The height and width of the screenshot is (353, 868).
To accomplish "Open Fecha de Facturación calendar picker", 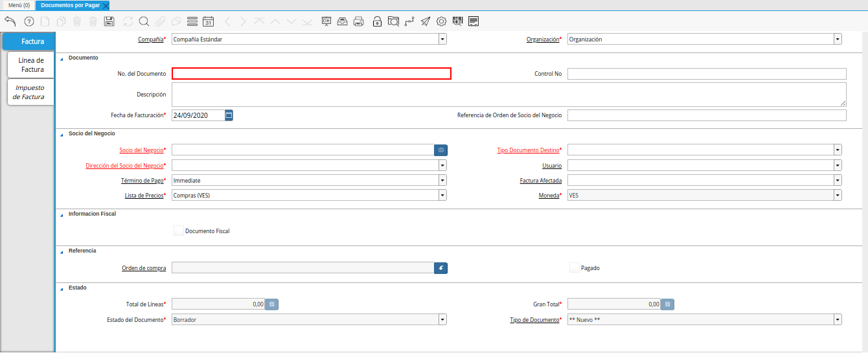I will [229, 115].
